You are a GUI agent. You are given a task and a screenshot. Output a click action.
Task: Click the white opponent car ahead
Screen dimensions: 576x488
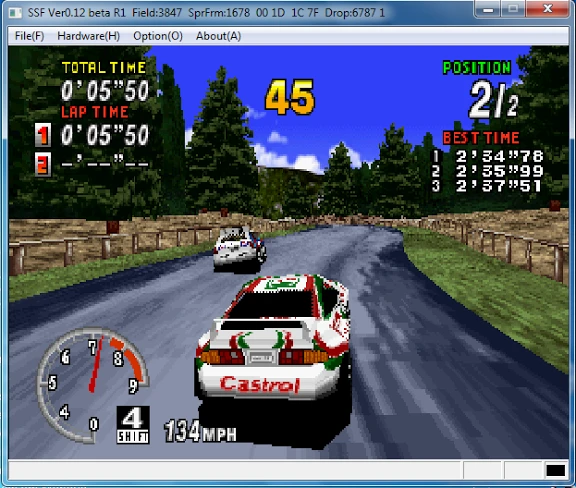(240, 249)
